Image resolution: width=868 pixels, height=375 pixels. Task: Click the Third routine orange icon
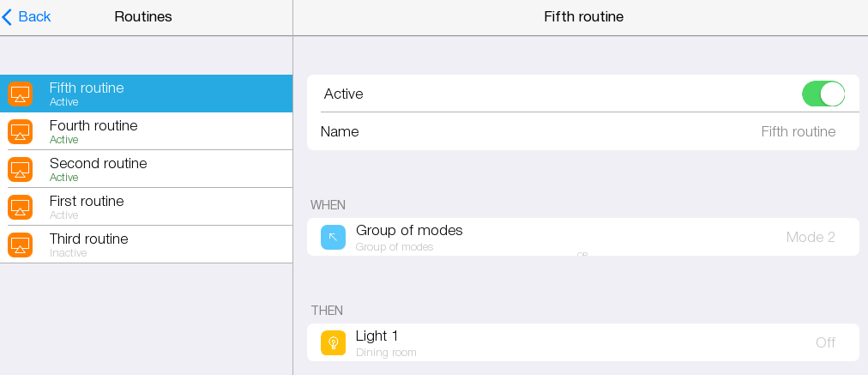click(x=20, y=245)
